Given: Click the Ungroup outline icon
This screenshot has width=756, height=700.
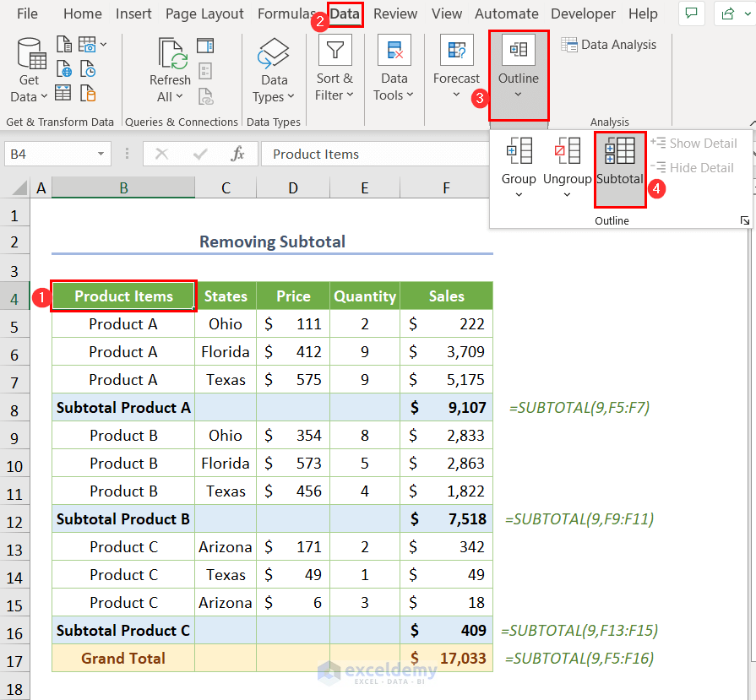Looking at the screenshot, I should point(567,152).
